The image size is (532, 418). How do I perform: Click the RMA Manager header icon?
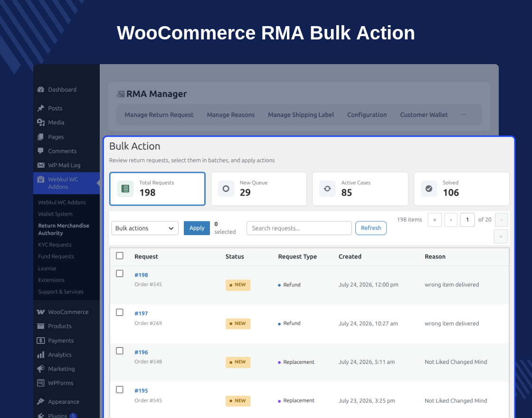121,94
